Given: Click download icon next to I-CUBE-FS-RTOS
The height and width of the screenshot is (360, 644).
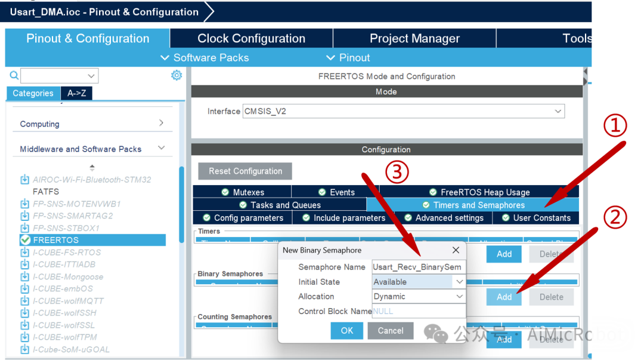Looking at the screenshot, I should [x=25, y=252].
